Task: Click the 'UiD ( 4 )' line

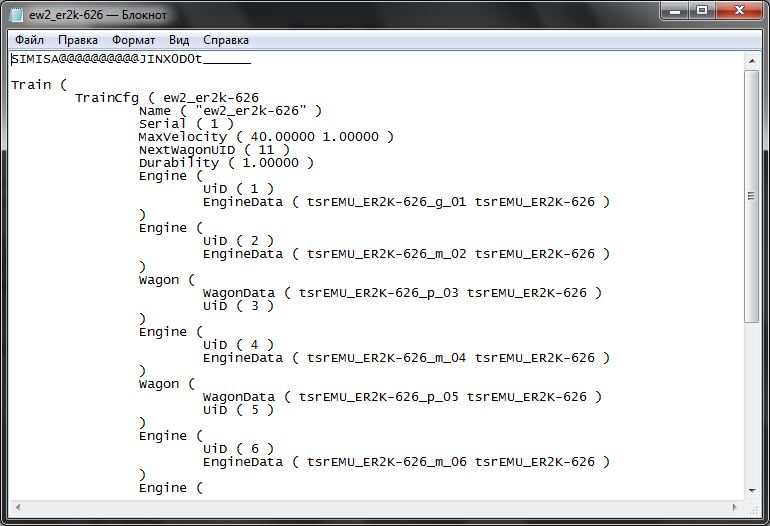Action: (238, 345)
